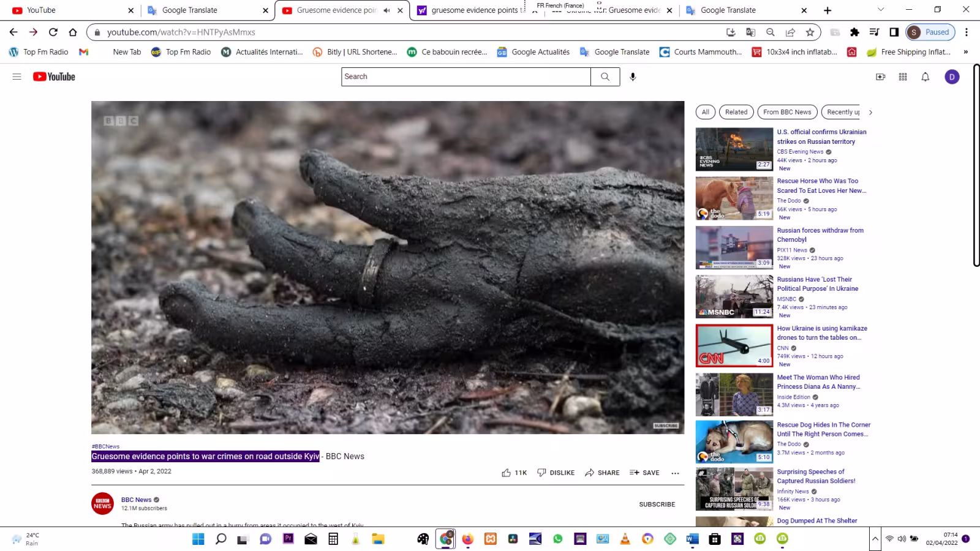Open the Google Actualités bookmark
This screenshot has width=980, height=551.
[533, 52]
